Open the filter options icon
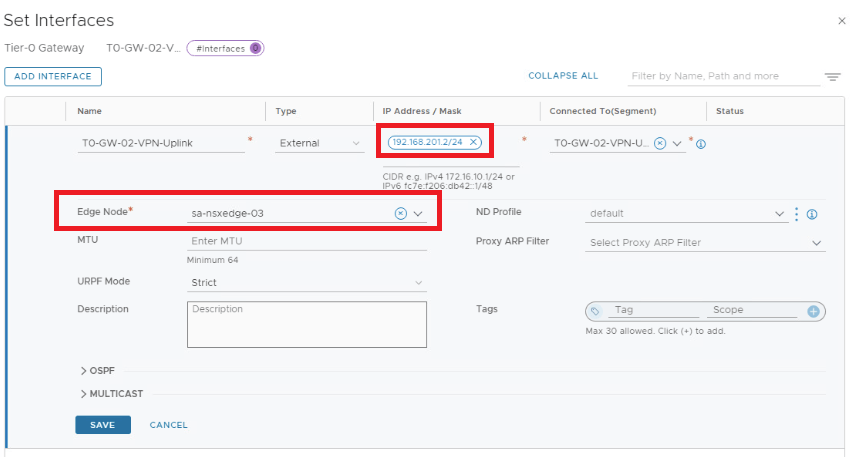The width and height of the screenshot is (853, 457). click(x=832, y=77)
